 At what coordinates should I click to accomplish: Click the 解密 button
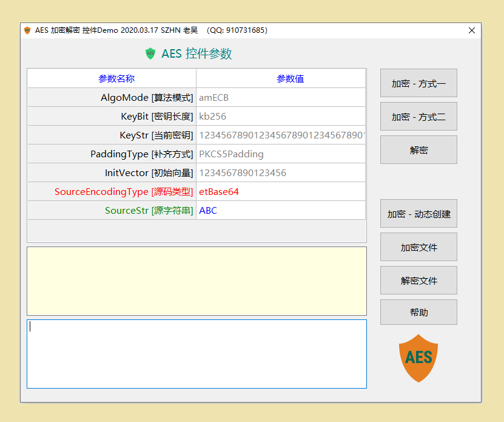point(418,149)
